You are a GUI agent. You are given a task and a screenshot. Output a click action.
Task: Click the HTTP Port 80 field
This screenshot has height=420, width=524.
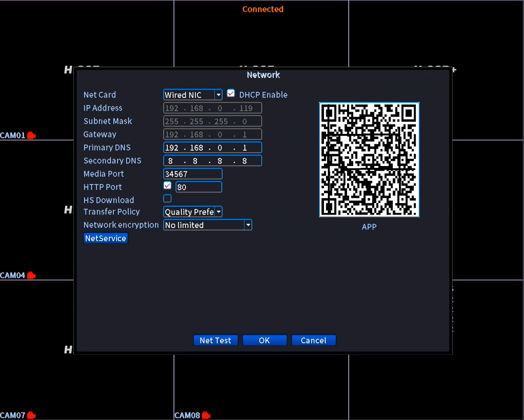(x=199, y=187)
